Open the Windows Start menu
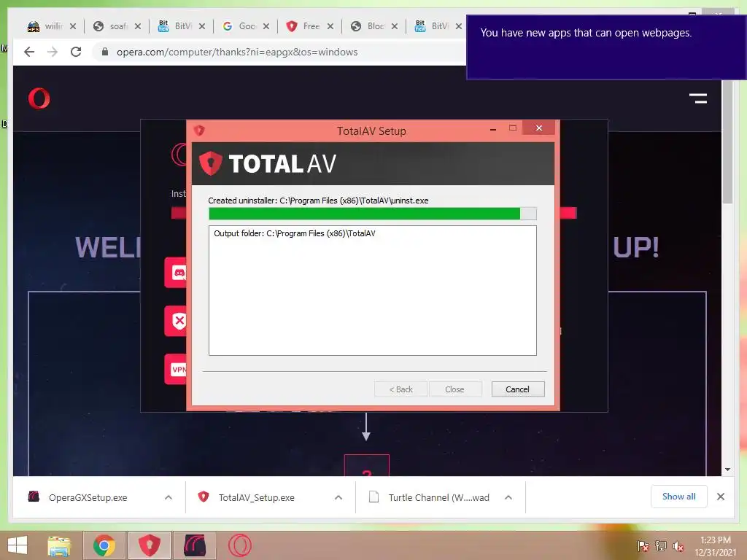747x560 pixels. tap(18, 545)
